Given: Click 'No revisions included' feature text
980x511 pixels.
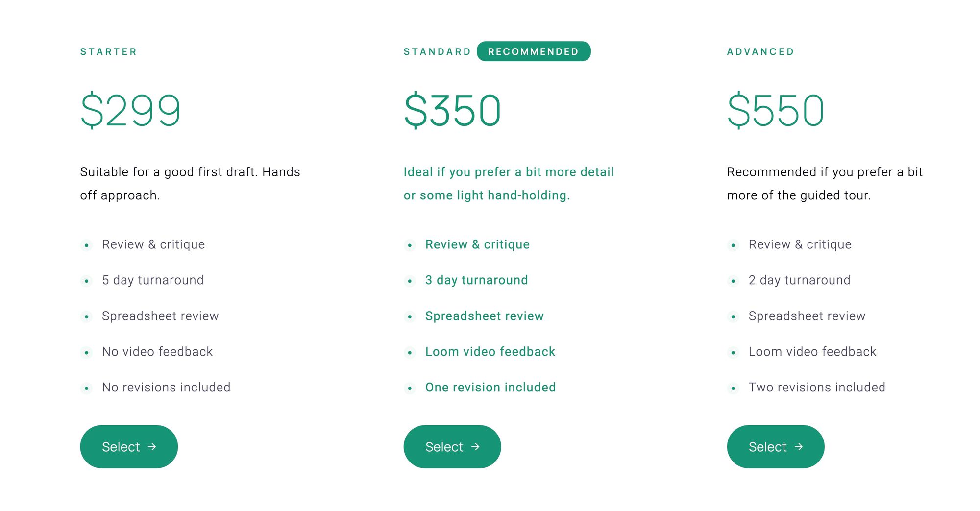Looking at the screenshot, I should pyautogui.click(x=166, y=388).
